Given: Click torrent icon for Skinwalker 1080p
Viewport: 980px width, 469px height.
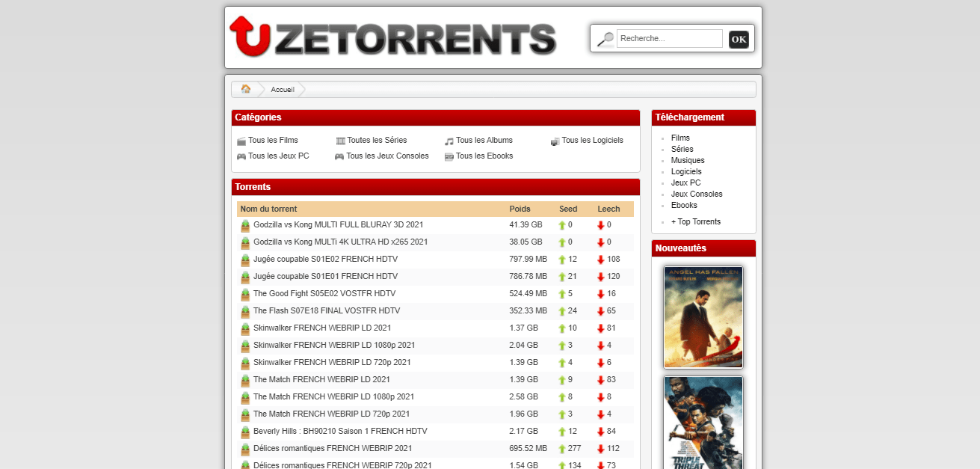Looking at the screenshot, I should pos(245,346).
